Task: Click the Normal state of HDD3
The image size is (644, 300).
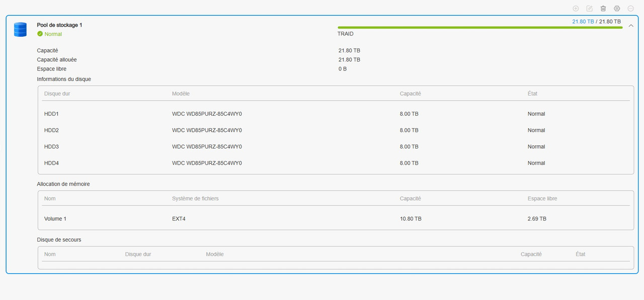Action: pos(536,147)
